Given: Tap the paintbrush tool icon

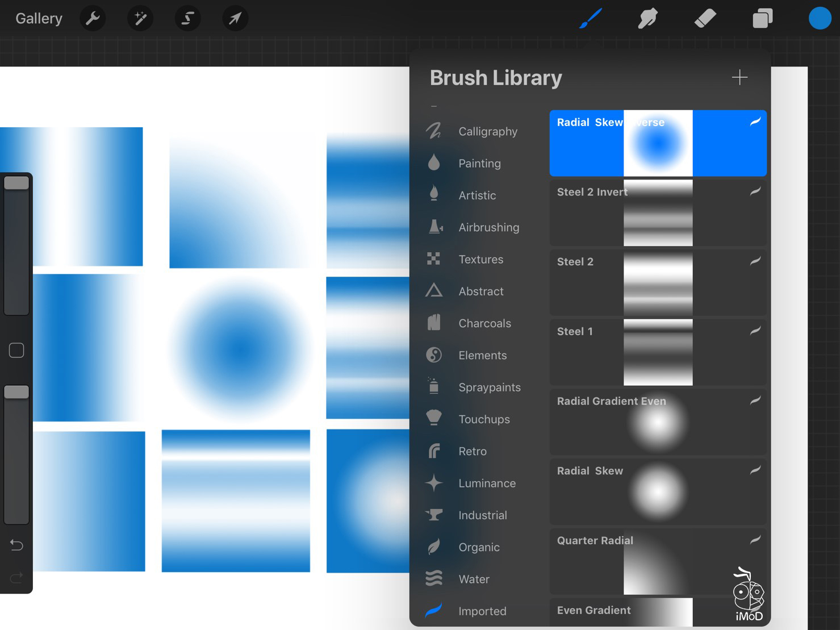Looking at the screenshot, I should coord(591,19).
